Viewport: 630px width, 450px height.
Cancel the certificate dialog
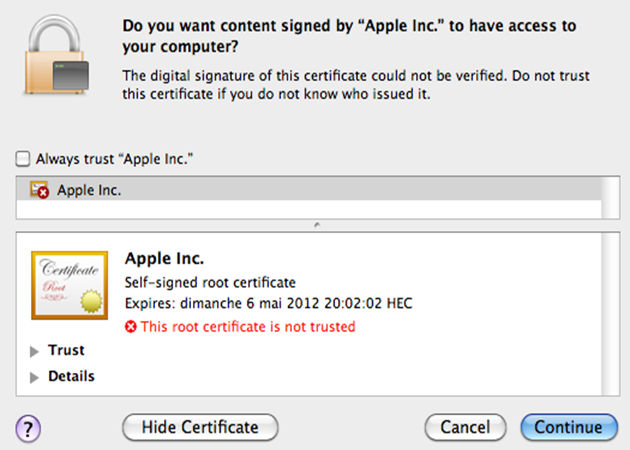coord(465,427)
